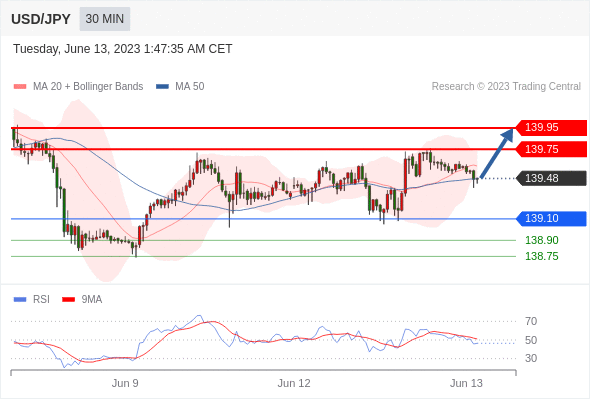Click the RSI 70 axis value
Screen dimensions: 590x400
click(531, 321)
